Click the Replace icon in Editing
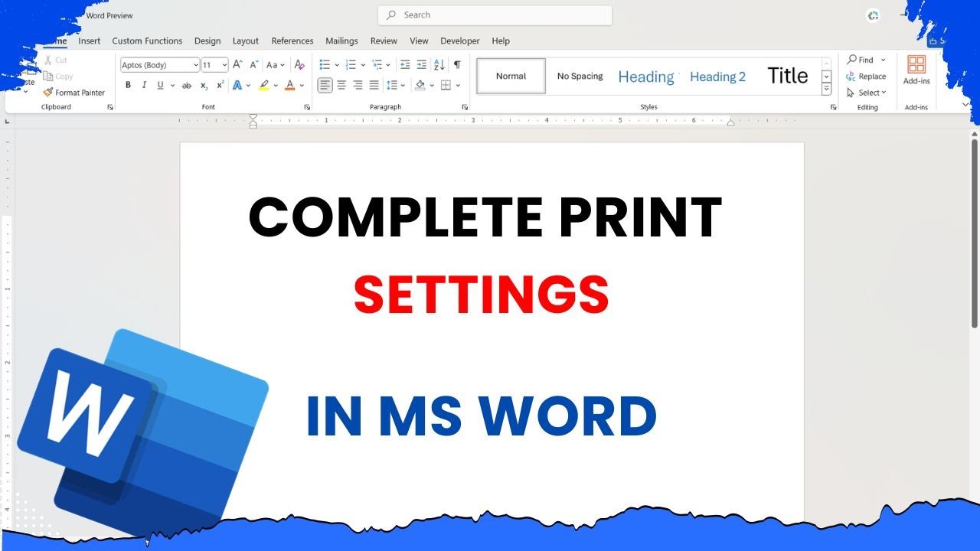 [851, 77]
